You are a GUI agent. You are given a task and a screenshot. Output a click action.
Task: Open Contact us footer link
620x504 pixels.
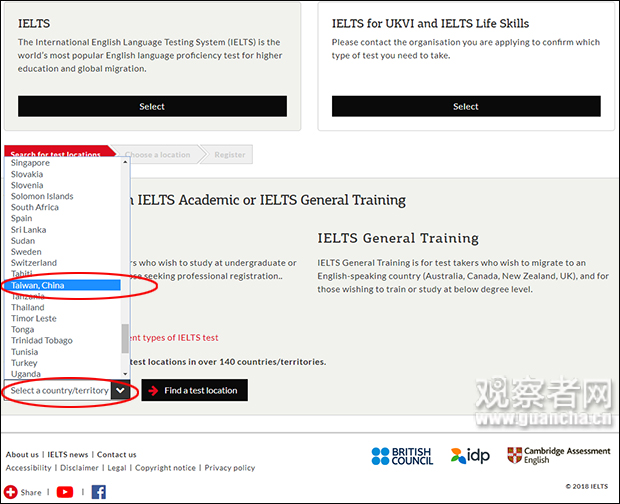[x=117, y=455]
